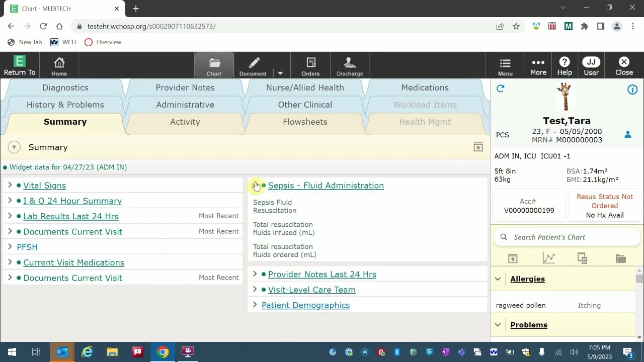The height and width of the screenshot is (362, 644).
Task: Open the dropdown arrow beside Document
Action: (280, 73)
